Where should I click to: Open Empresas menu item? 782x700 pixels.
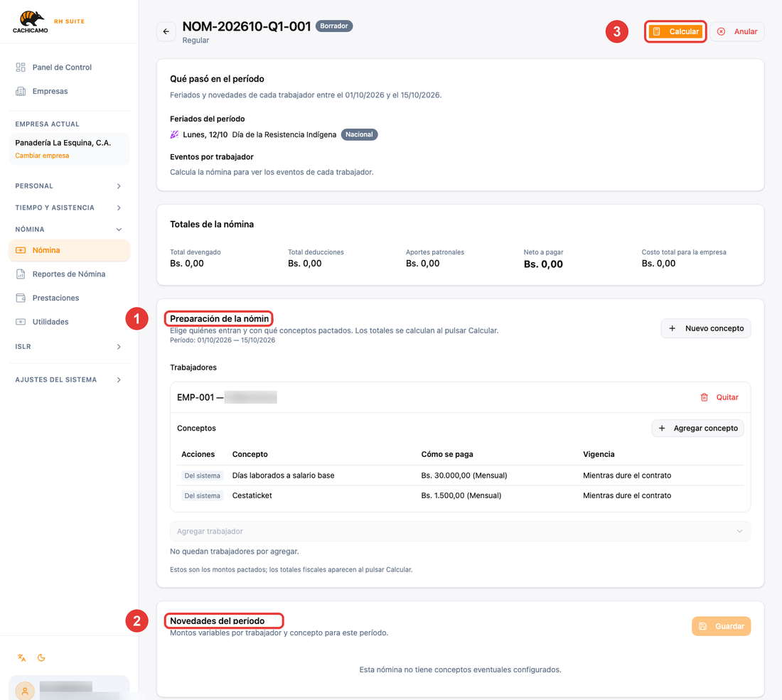coord(69,91)
